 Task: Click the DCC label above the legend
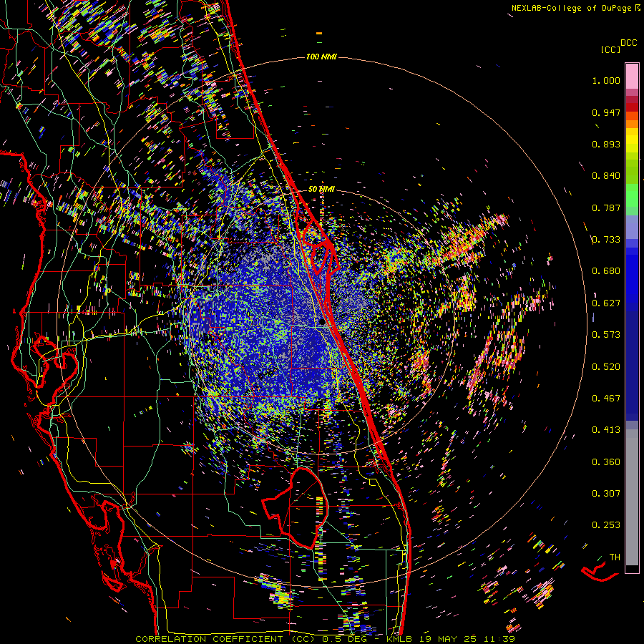(628, 43)
